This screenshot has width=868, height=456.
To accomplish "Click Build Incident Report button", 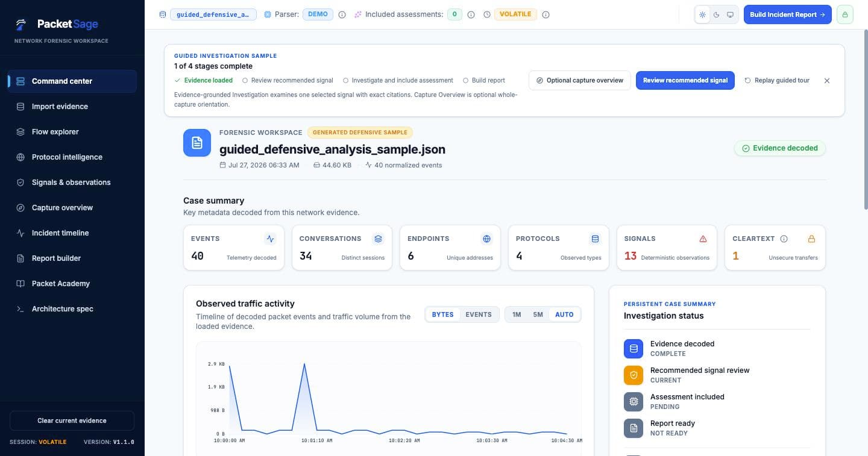I will click(x=787, y=14).
